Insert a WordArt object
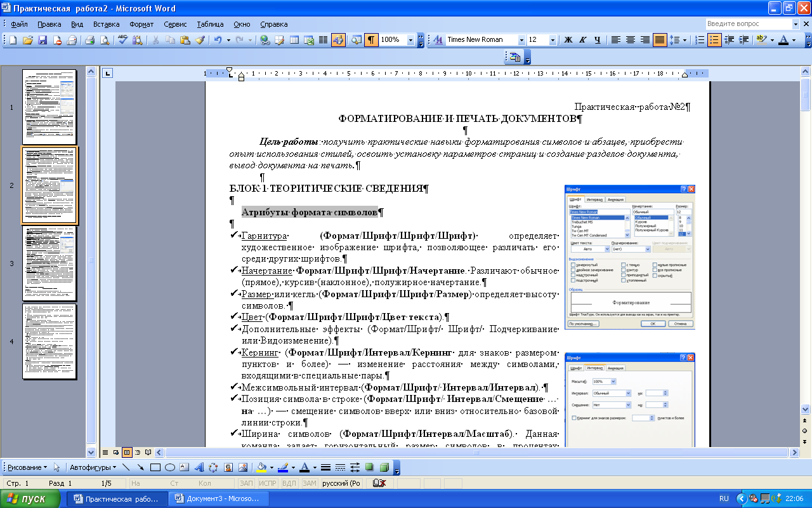 coord(199,467)
